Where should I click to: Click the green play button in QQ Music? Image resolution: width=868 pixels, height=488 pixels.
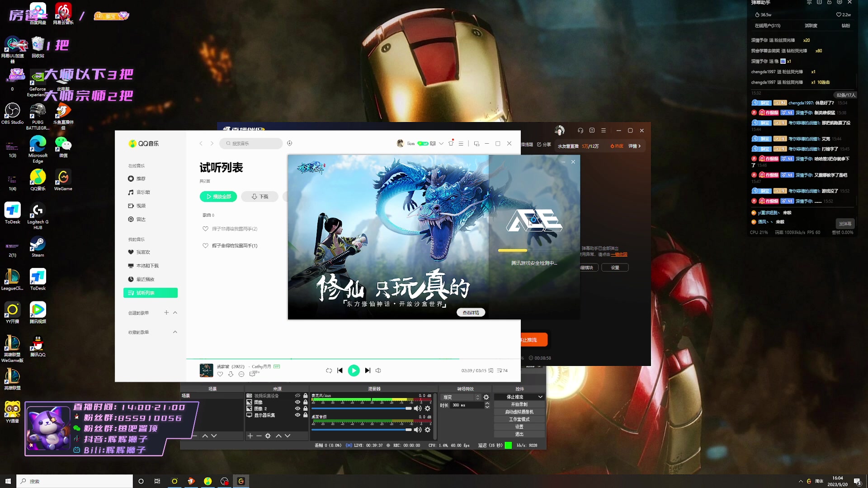point(354,371)
